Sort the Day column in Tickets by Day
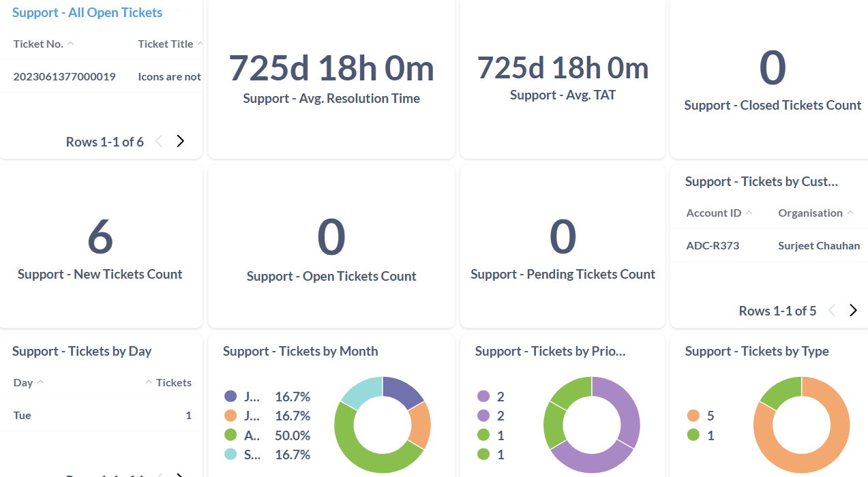The image size is (868, 477). click(x=38, y=382)
